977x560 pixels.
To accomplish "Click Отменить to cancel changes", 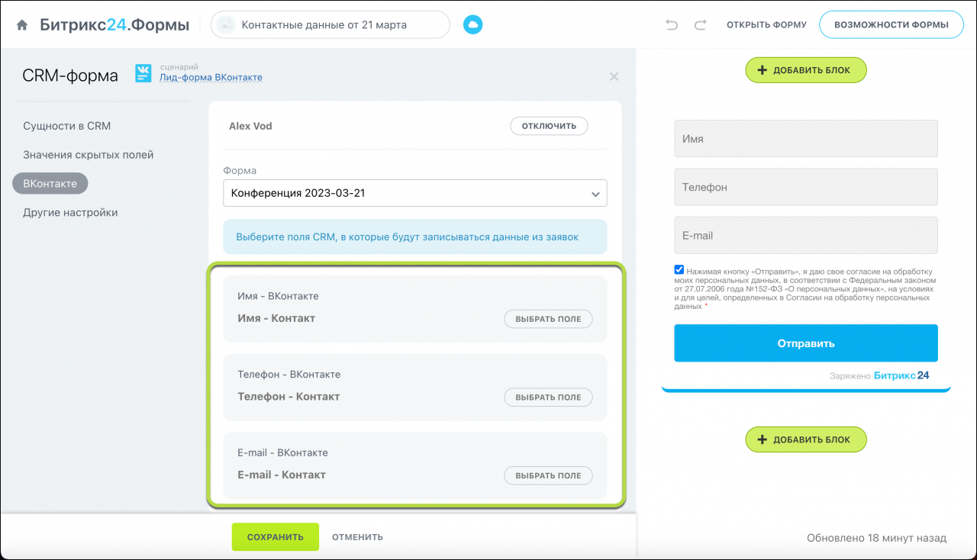I will 357,537.
